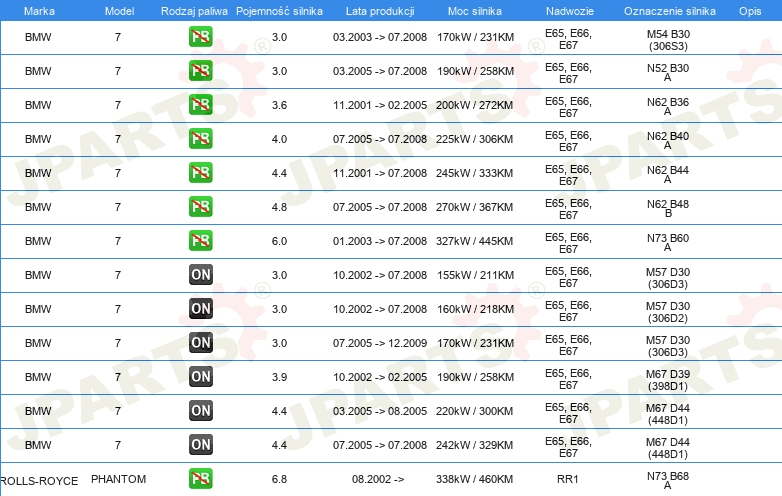This screenshot has height=496, width=782.
Task: Click engine capacity 3.6
Action: pyautogui.click(x=279, y=105)
